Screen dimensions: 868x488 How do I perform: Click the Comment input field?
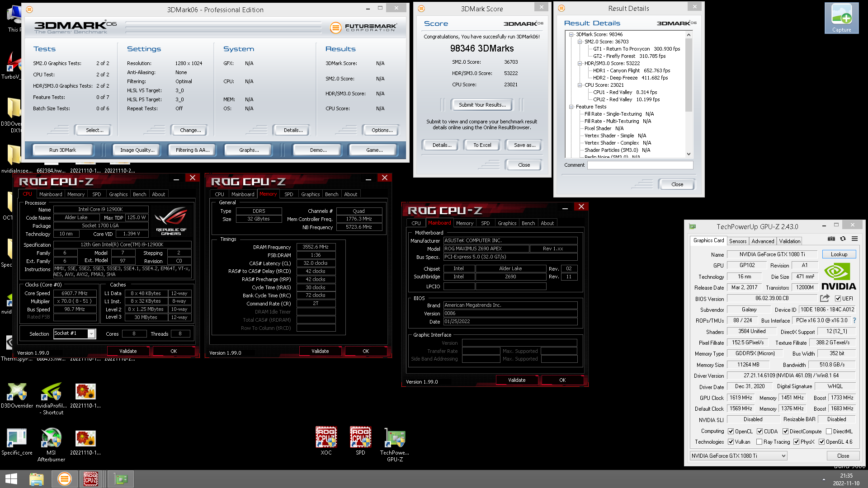[x=640, y=165]
